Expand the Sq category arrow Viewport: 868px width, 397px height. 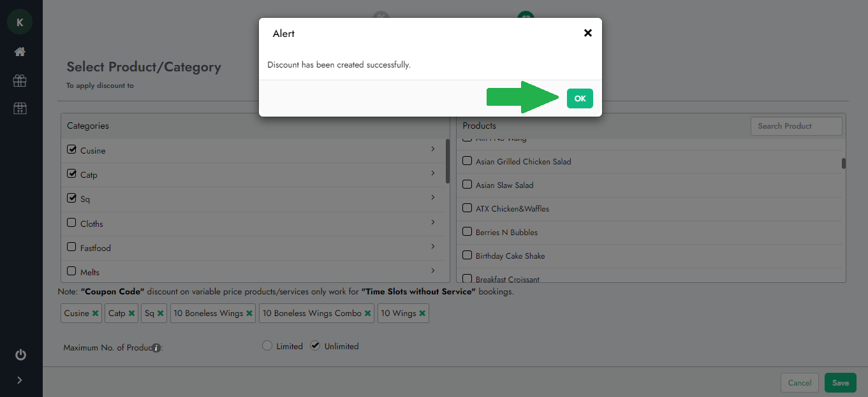(432, 198)
